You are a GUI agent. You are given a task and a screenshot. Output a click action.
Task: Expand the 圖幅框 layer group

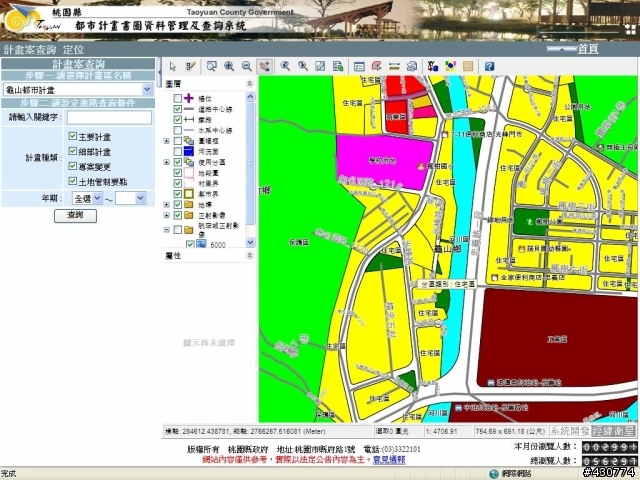(167, 141)
